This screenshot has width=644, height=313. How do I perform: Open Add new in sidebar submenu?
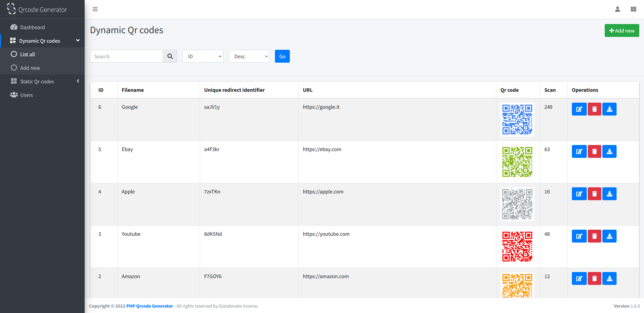pos(42,68)
